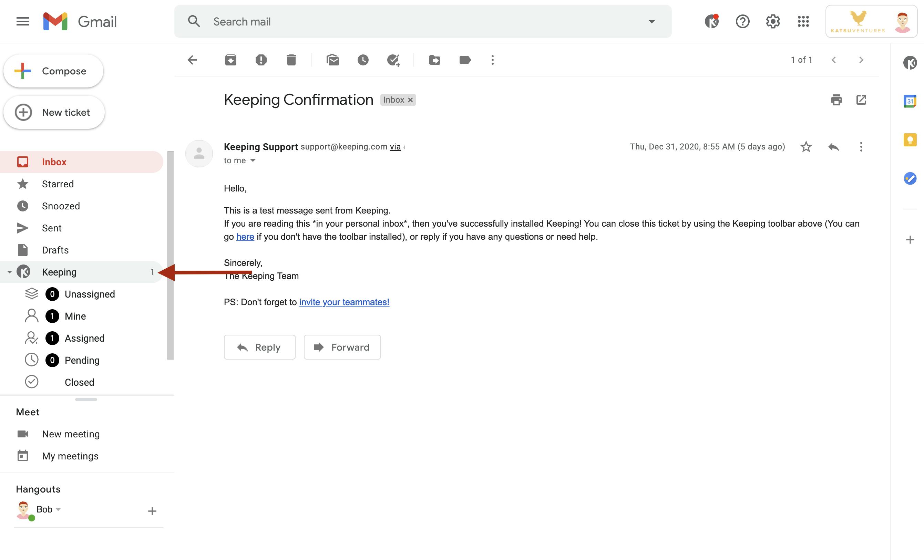Open Google Keep side panel
Image resolution: width=924 pixels, height=560 pixels.
pos(910,140)
